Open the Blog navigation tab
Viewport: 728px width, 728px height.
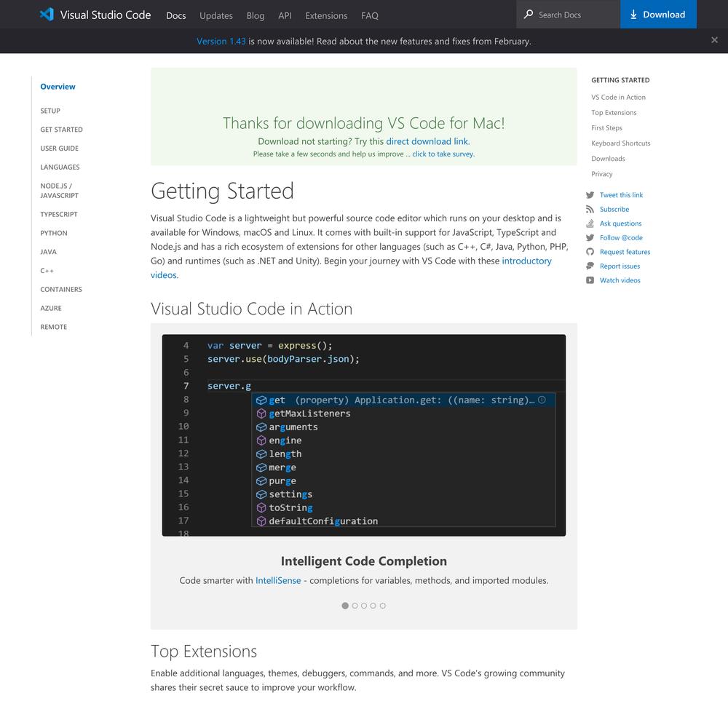click(x=256, y=16)
